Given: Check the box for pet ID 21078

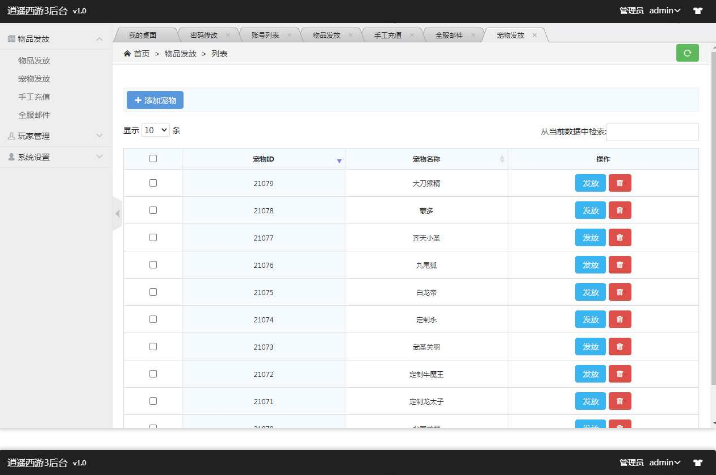Looking at the screenshot, I should point(153,210).
